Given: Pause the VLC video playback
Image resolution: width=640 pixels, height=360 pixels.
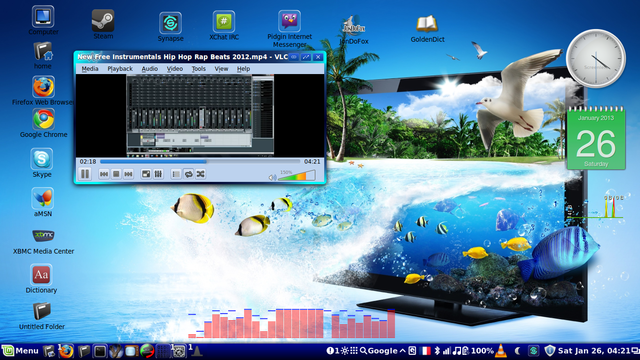Looking at the screenshot, I should tap(85, 174).
